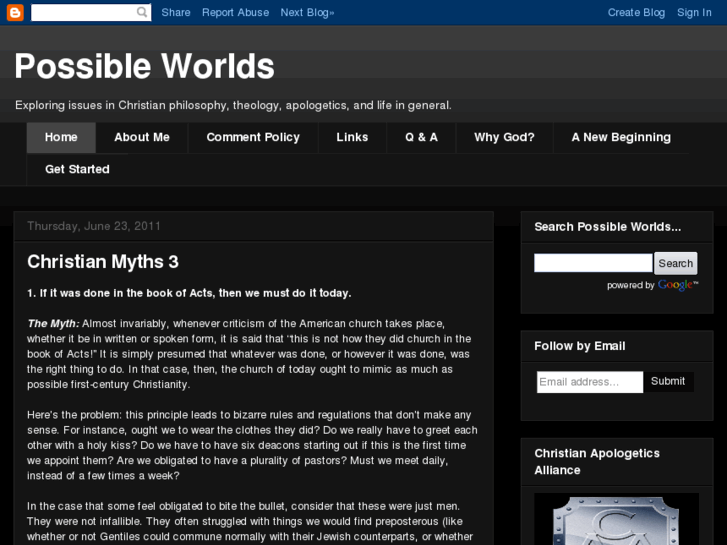
Task: Click Create Blog link
Action: pos(636,13)
